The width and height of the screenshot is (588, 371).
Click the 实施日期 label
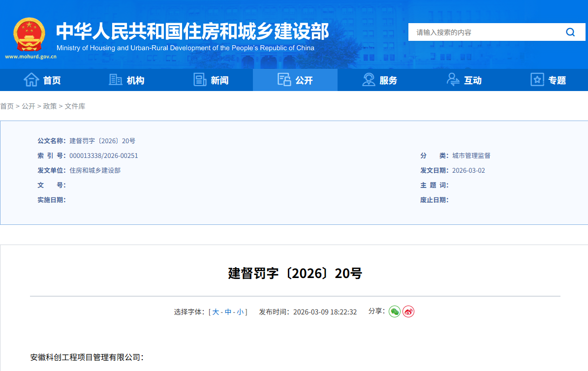click(x=51, y=200)
